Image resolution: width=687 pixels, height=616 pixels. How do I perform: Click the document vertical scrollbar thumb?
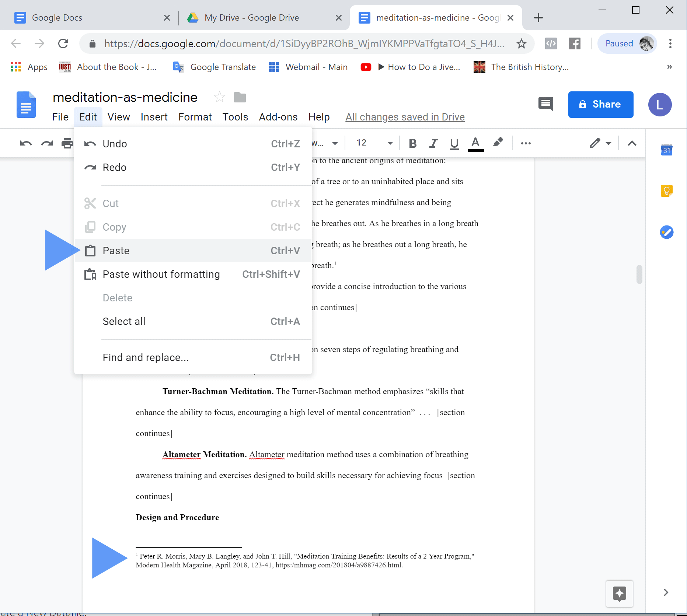click(x=639, y=274)
